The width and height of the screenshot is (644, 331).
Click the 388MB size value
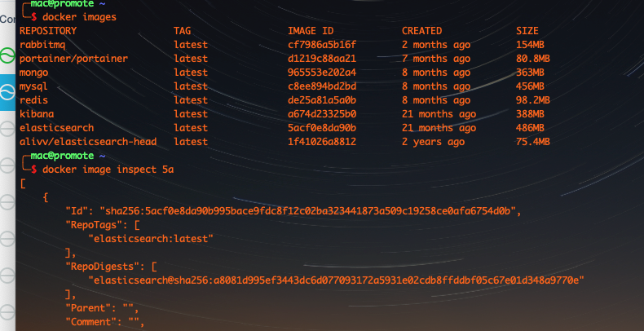[x=530, y=114]
